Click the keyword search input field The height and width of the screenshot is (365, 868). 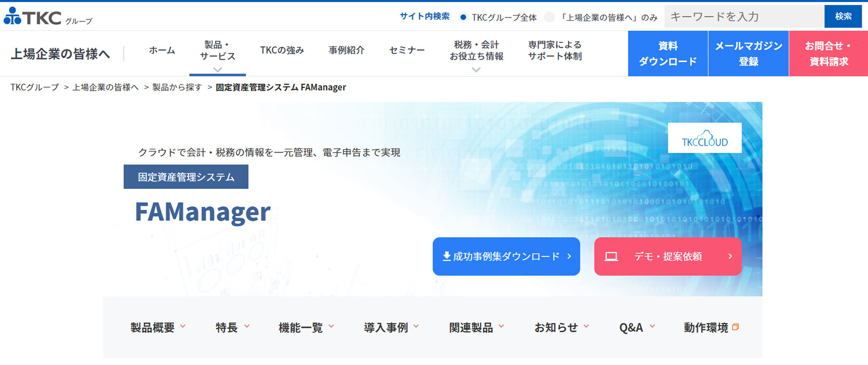tap(745, 16)
